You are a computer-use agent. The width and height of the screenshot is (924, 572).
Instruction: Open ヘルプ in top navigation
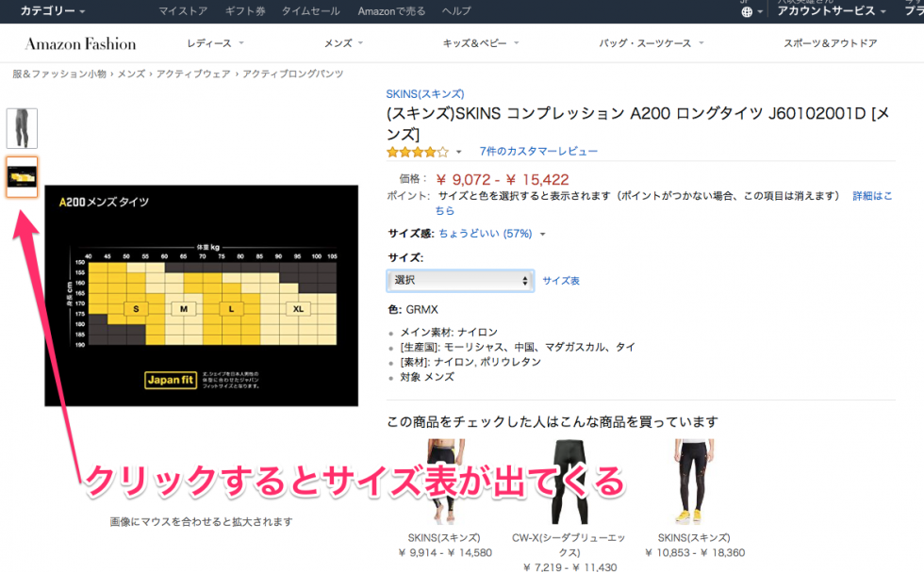[456, 11]
